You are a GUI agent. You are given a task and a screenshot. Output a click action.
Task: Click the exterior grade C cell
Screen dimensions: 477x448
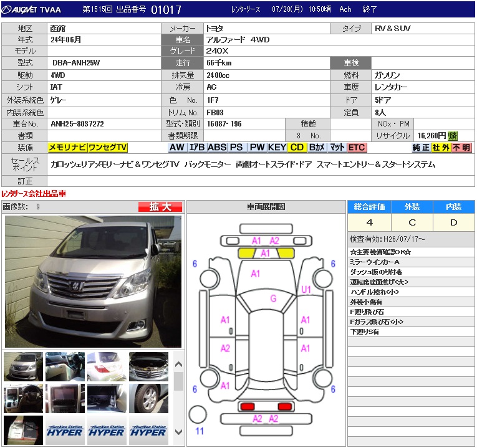pos(412,222)
